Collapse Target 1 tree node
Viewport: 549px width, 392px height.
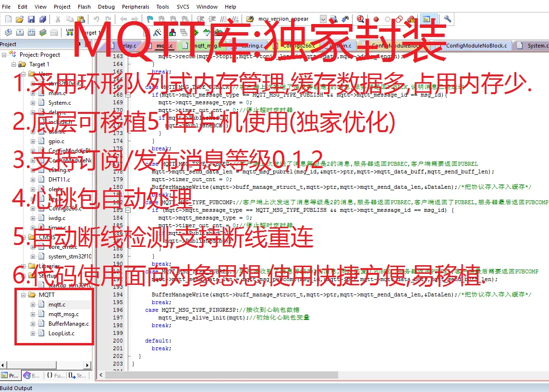(13, 64)
